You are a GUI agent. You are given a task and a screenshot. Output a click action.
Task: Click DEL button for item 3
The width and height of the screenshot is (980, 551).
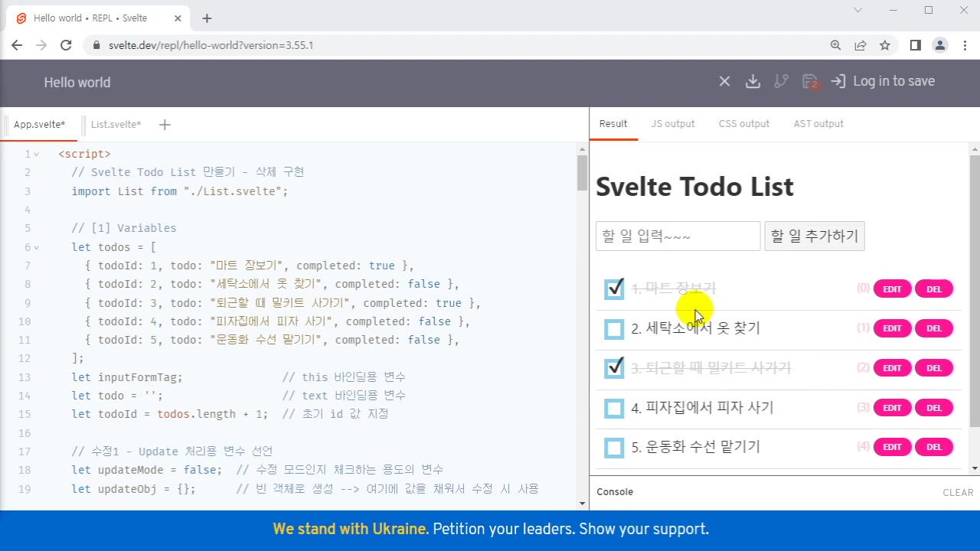click(x=933, y=368)
